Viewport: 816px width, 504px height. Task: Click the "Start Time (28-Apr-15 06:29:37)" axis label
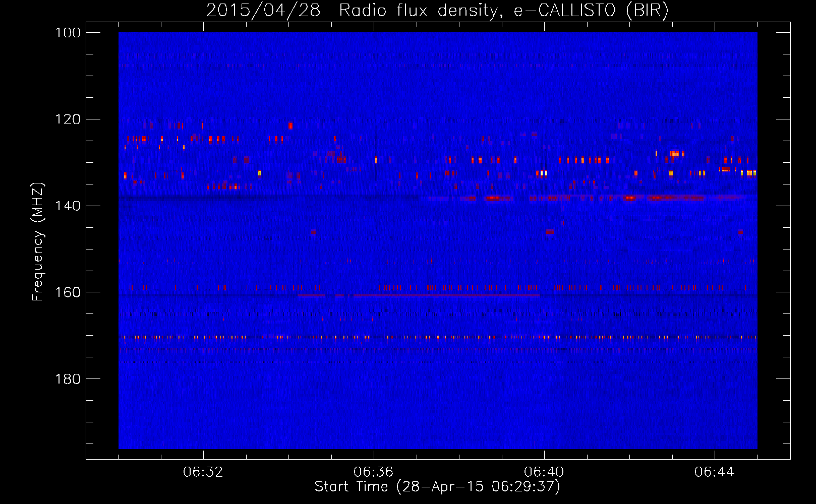(x=437, y=487)
